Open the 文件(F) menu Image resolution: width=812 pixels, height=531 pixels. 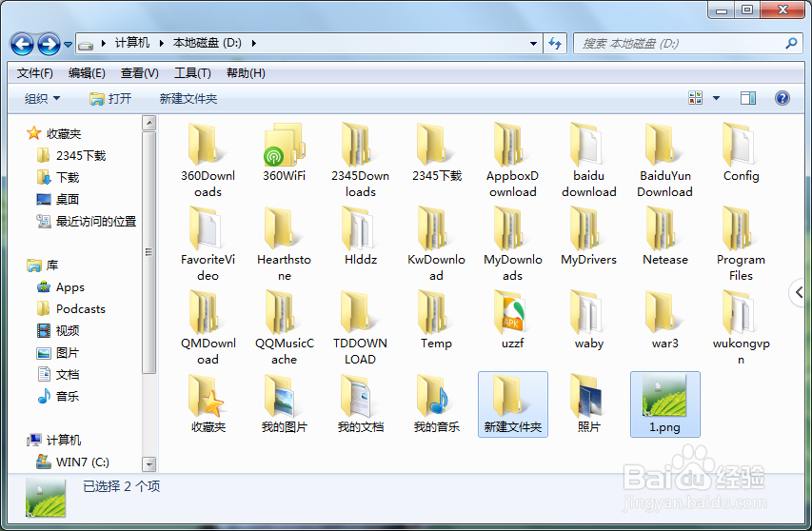tap(34, 73)
